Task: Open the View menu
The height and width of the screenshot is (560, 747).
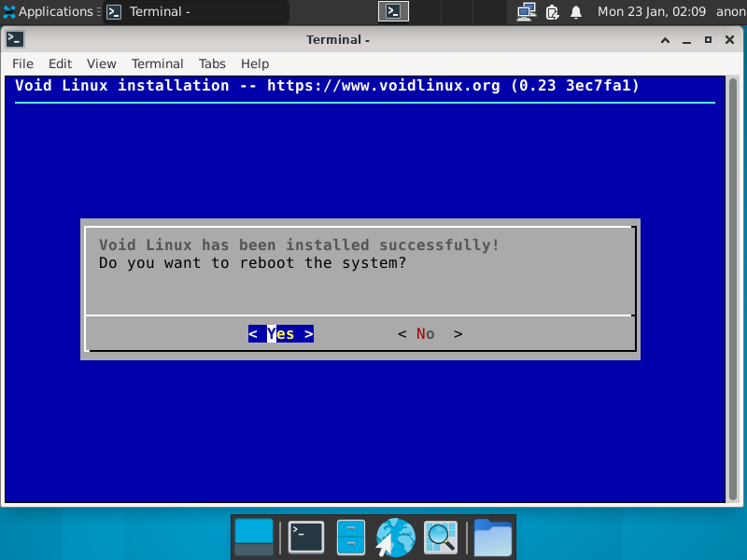Action: [101, 63]
